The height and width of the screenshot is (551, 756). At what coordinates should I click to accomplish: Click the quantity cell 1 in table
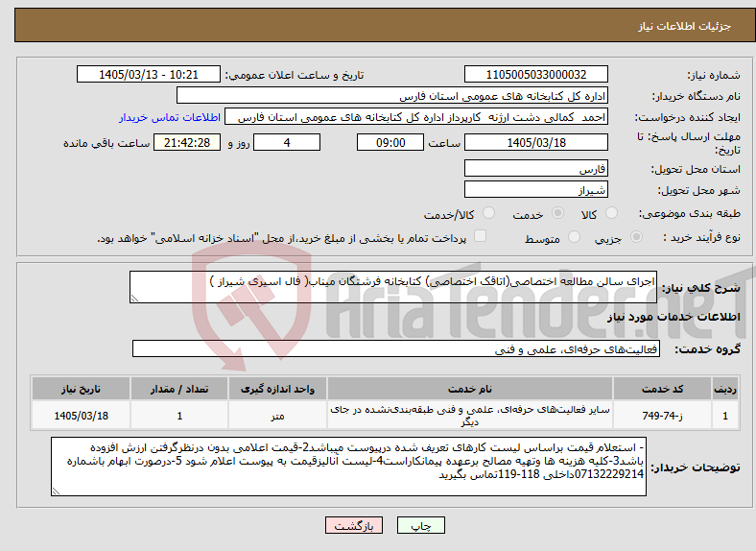(x=178, y=415)
